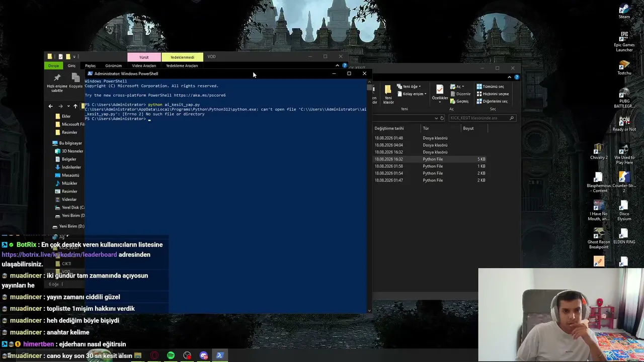The width and height of the screenshot is (644, 362).
Task: Open Videolar in the navigation pane
Action: click(65, 200)
